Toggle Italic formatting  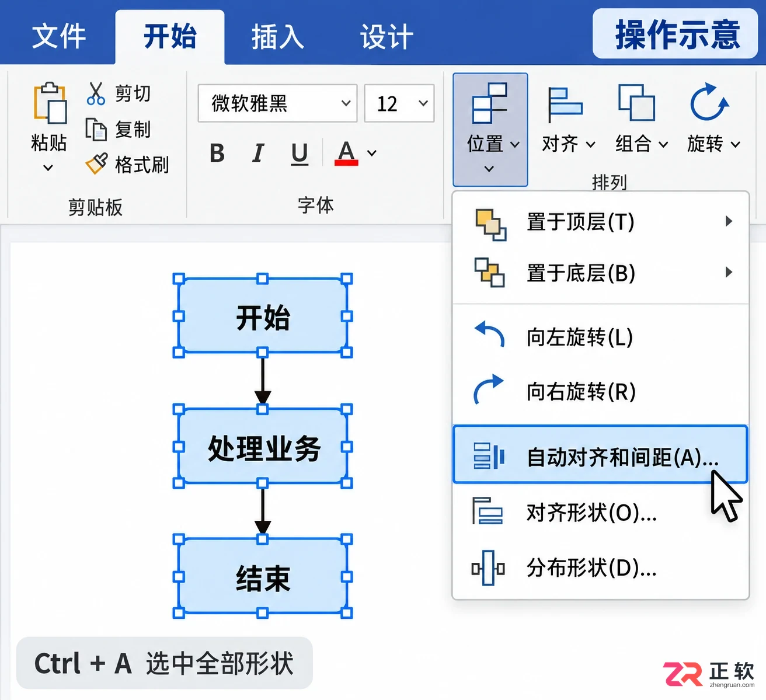pos(257,153)
